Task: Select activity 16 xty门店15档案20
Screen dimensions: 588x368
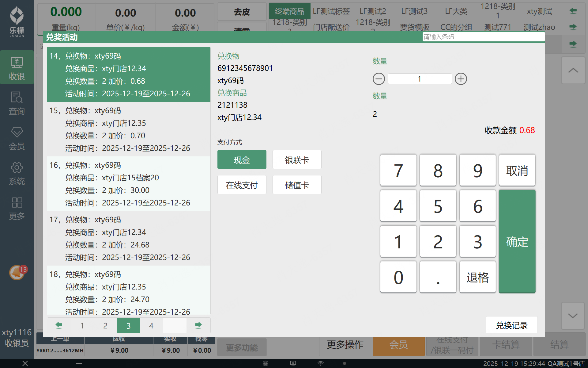Action: [x=129, y=184]
